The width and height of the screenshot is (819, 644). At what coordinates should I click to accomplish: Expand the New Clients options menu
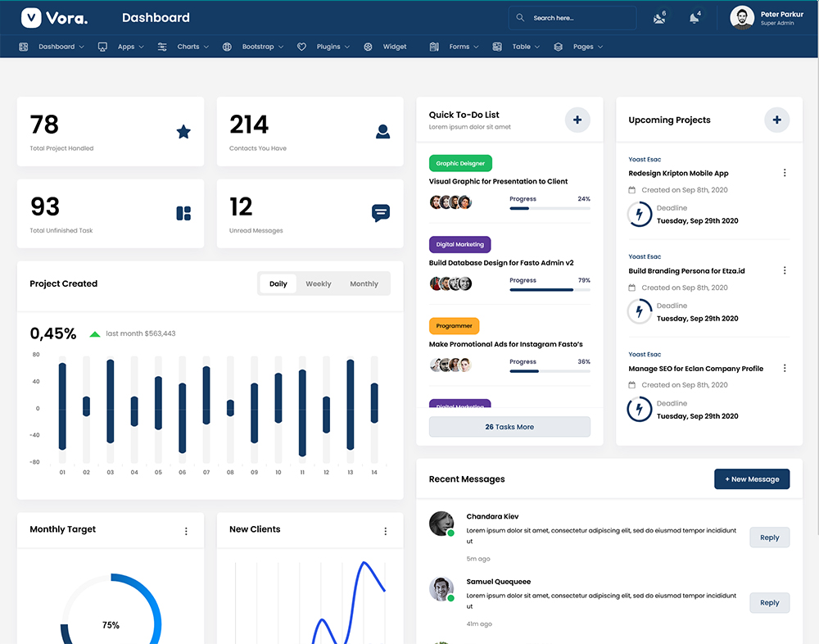386,531
